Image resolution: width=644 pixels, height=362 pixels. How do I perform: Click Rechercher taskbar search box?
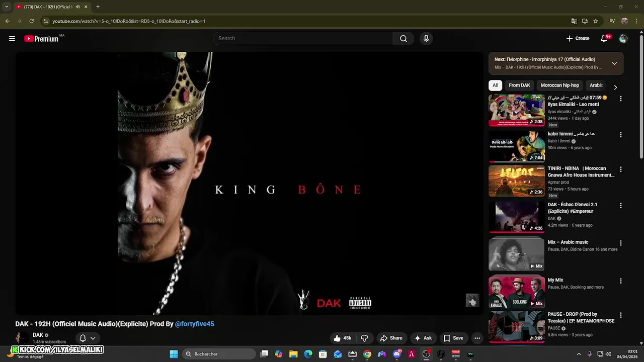[x=218, y=354]
